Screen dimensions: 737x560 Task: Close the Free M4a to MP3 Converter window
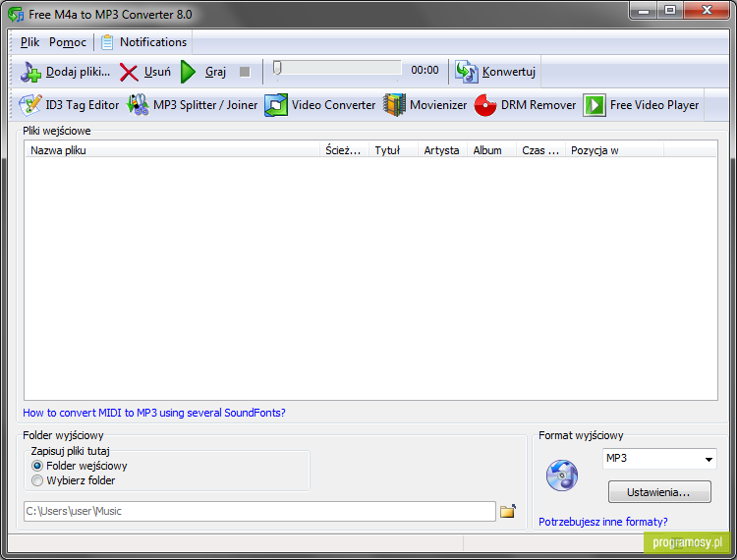(707, 11)
